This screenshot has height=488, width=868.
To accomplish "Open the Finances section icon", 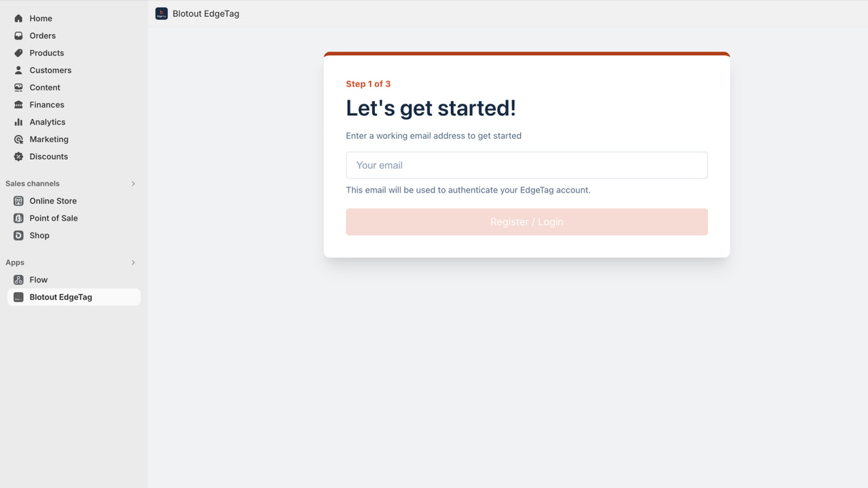I will [18, 104].
